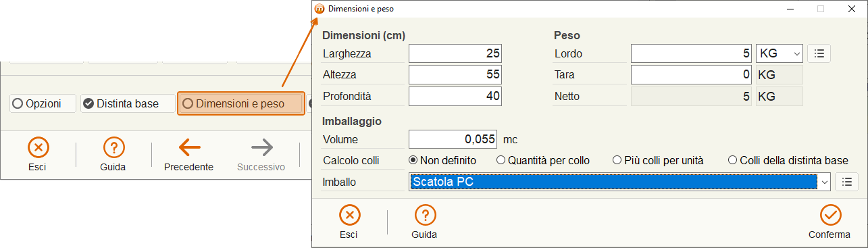Click the Volume input field
The width and height of the screenshot is (868, 248).
[453, 139]
